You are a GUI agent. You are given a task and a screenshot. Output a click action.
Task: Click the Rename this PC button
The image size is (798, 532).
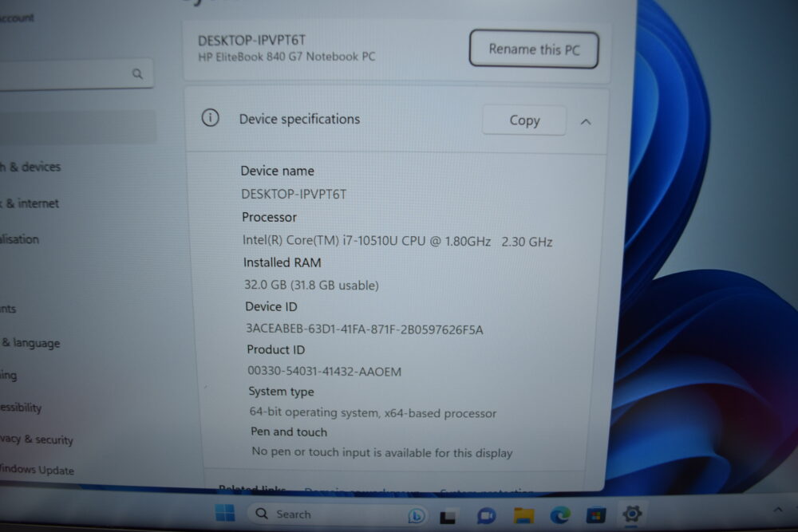534,49
